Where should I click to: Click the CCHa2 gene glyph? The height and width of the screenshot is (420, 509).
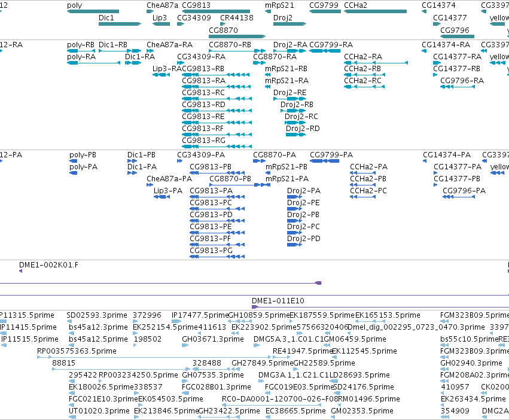[375, 11]
